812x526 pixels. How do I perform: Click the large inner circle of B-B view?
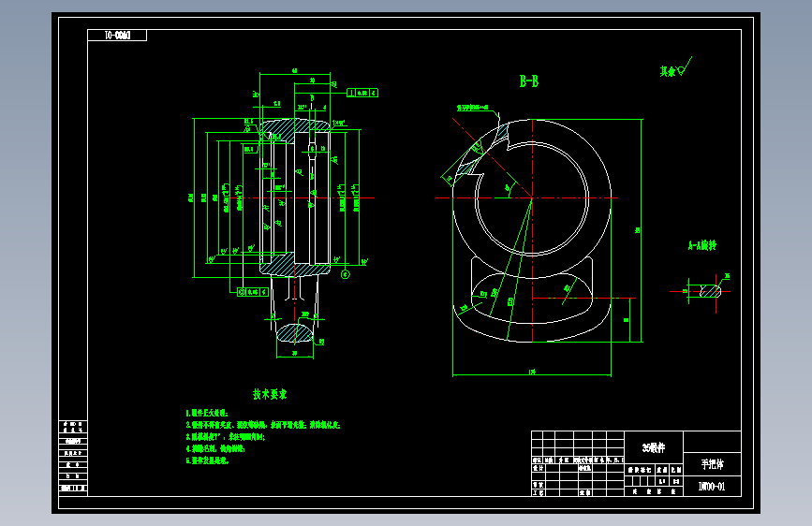pyautogui.click(x=532, y=197)
